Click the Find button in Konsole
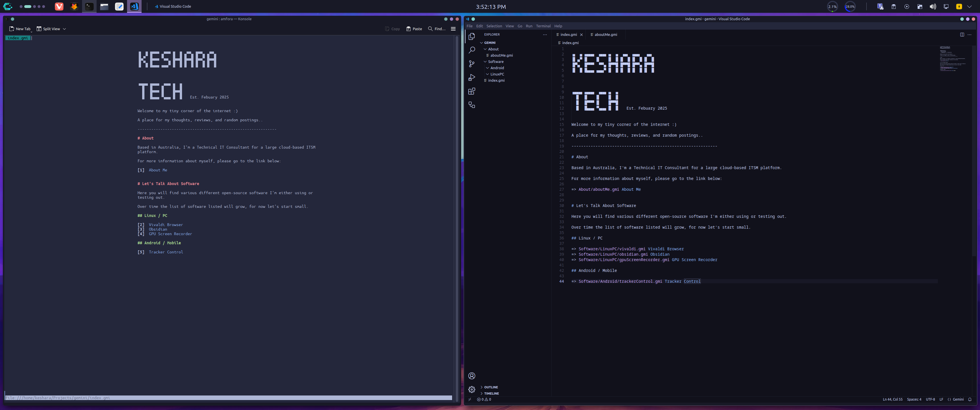 [x=437, y=29]
